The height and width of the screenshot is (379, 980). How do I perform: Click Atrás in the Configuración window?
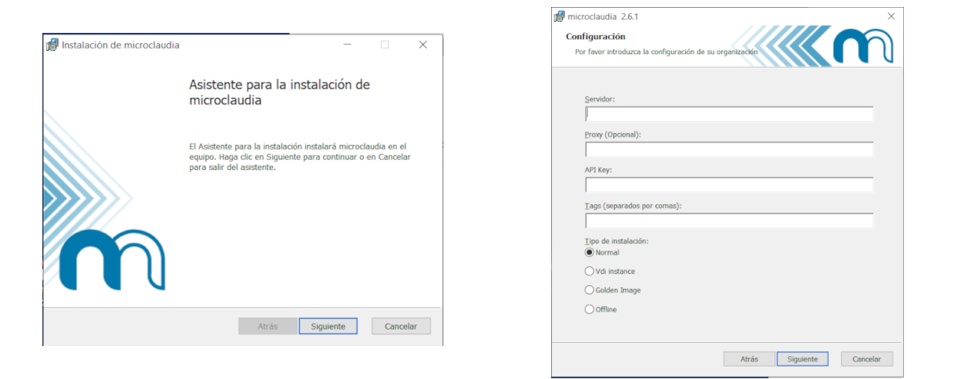pos(750,359)
